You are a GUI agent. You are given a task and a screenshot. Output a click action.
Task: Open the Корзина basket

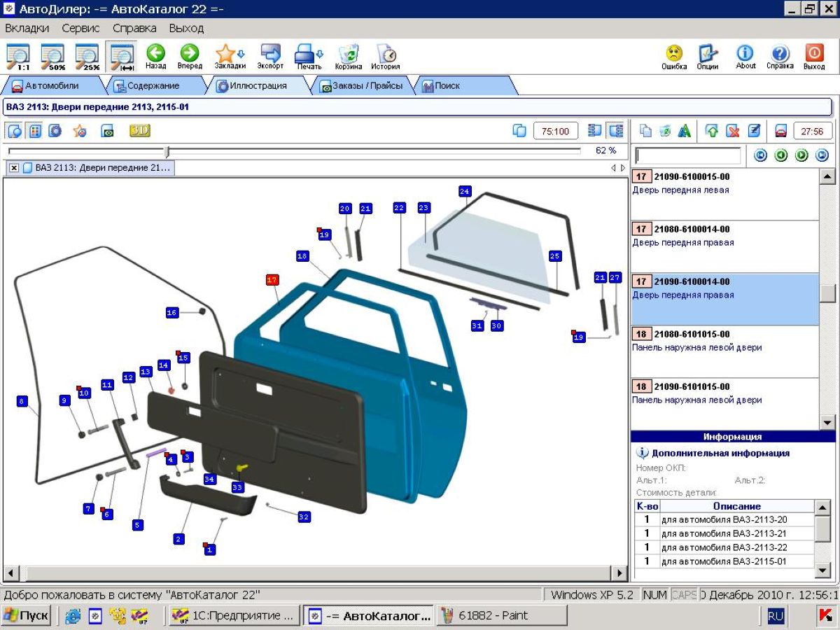(349, 57)
